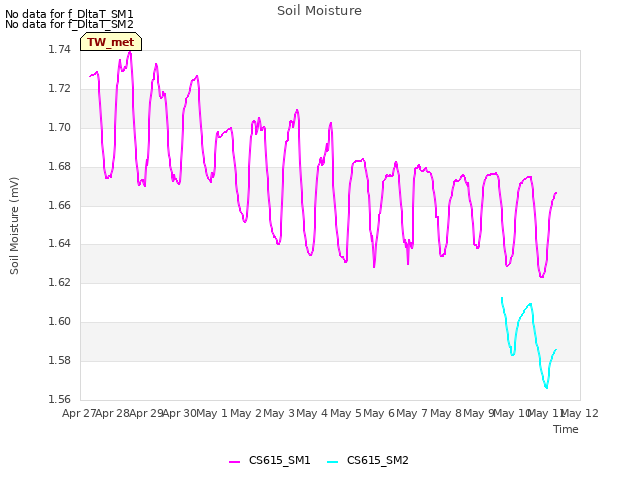Click the 1.70 y-axis tick label
The image size is (640, 480).
pos(60,127)
